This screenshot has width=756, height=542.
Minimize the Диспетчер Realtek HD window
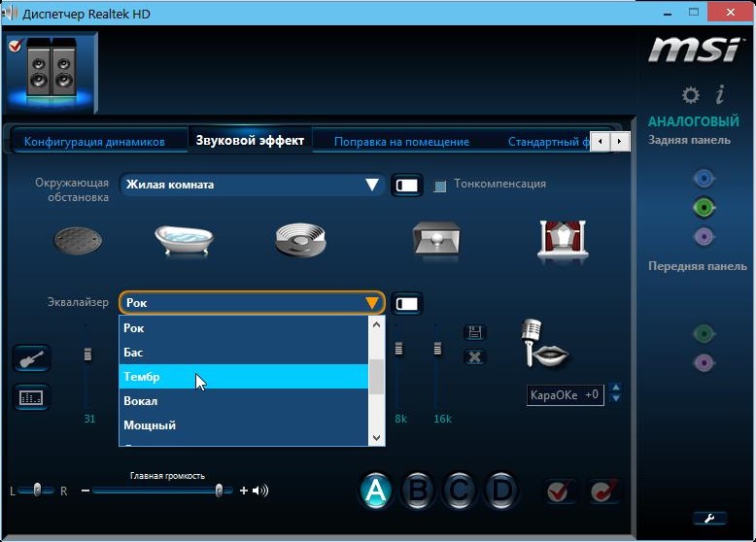pyautogui.click(x=668, y=13)
